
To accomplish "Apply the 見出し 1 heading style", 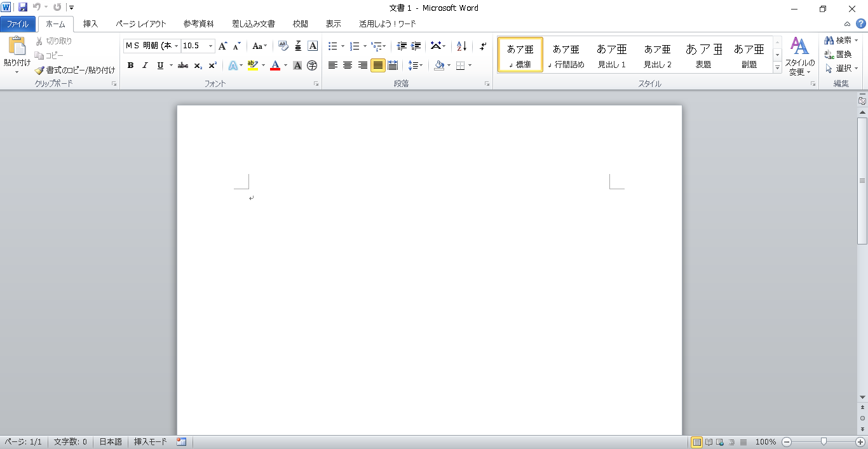I will (x=612, y=55).
